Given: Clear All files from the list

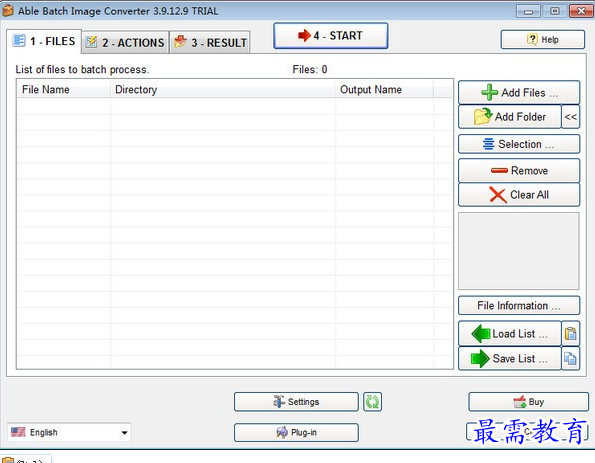Looking at the screenshot, I should click(519, 195).
